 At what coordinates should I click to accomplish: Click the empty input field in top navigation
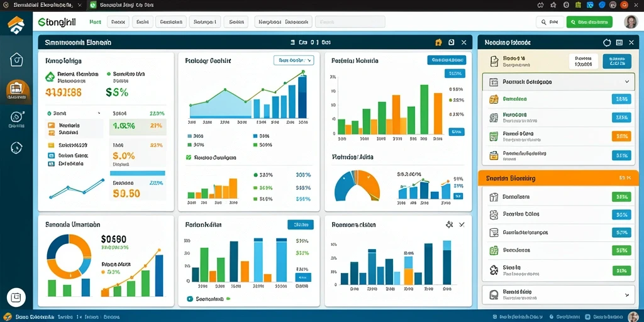coord(350,22)
